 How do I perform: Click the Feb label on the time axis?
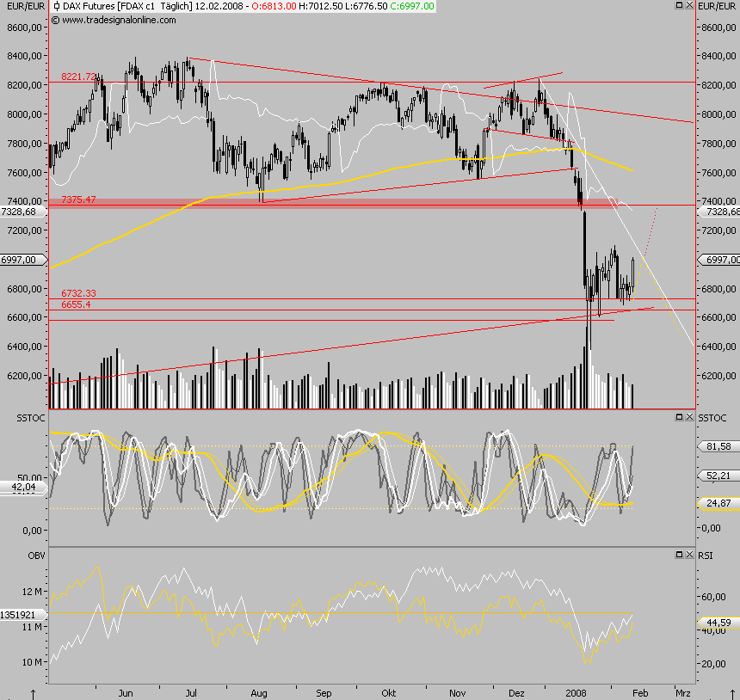tap(640, 693)
